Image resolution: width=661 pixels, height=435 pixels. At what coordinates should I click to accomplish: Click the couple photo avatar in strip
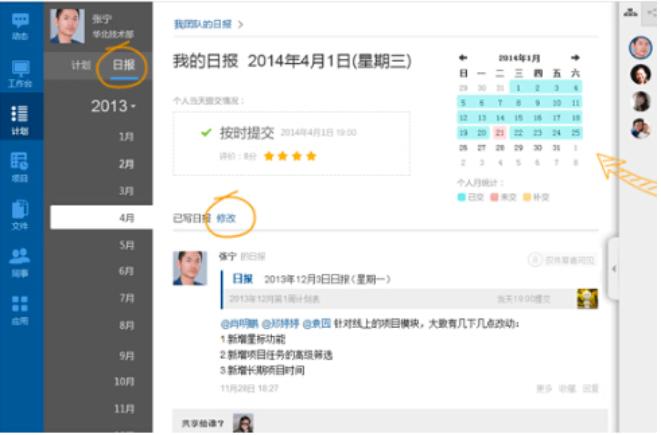[x=640, y=128]
